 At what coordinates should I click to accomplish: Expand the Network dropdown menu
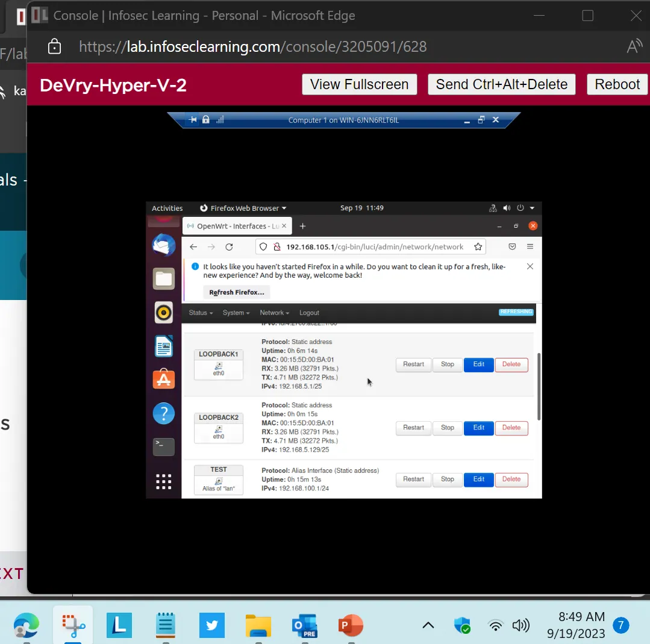pos(275,313)
